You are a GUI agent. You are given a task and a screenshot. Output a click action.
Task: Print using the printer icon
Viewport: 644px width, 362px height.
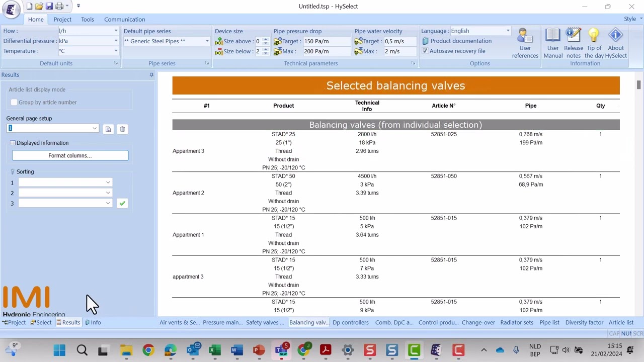(x=59, y=6)
